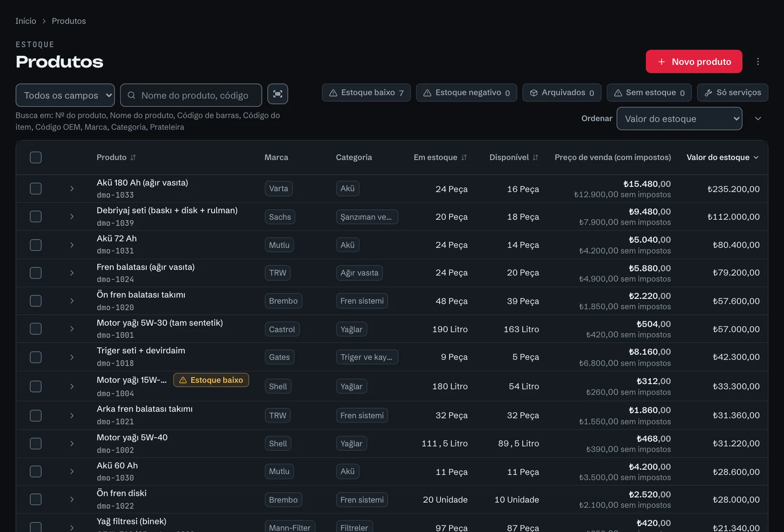Click product code dmo-1039
The width and height of the screenshot is (784, 532).
pyautogui.click(x=115, y=223)
